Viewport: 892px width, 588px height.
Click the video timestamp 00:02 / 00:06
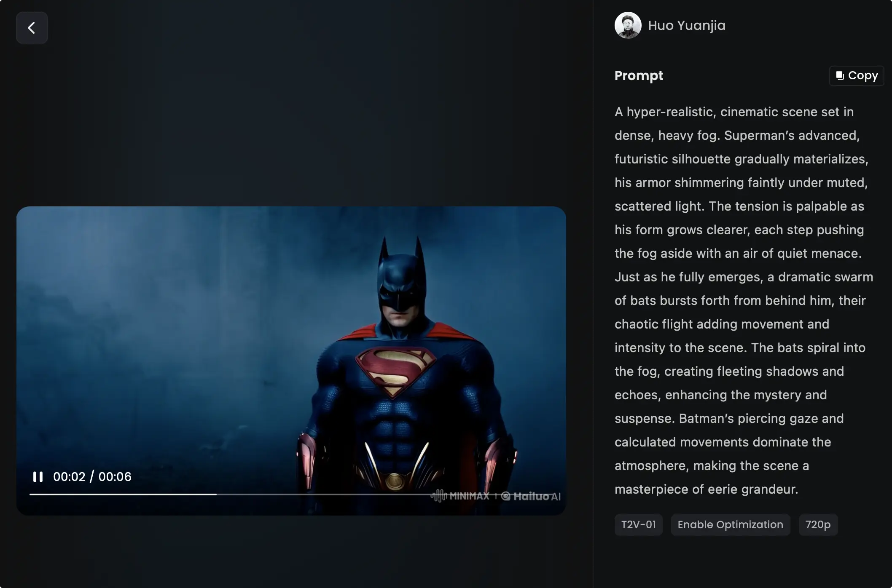click(92, 477)
